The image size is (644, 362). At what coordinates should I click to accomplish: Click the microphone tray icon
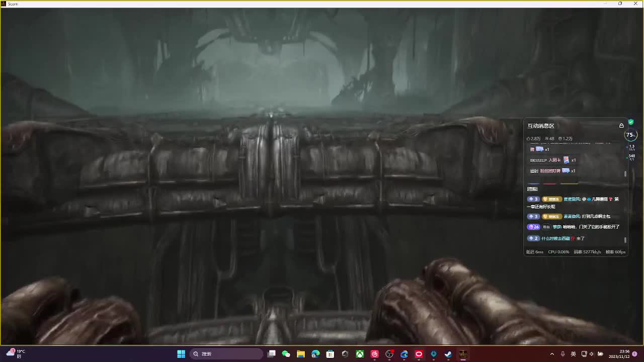pyautogui.click(x=562, y=354)
